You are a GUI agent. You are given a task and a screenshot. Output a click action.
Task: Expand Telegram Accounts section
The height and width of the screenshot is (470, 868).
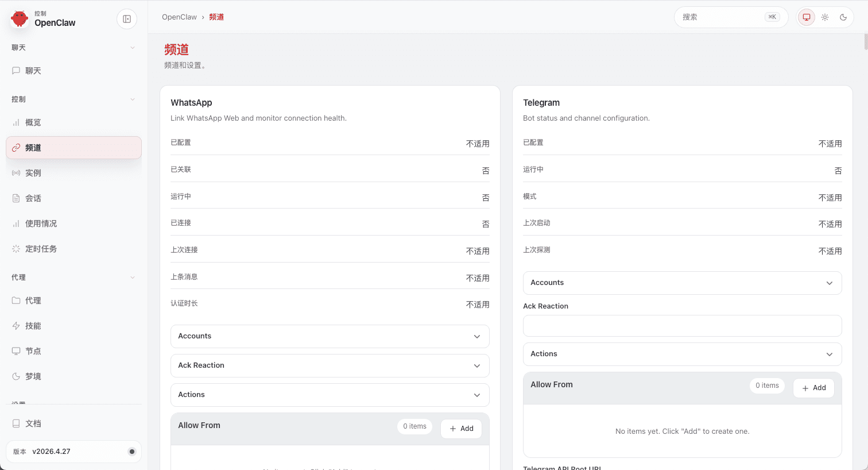click(682, 283)
